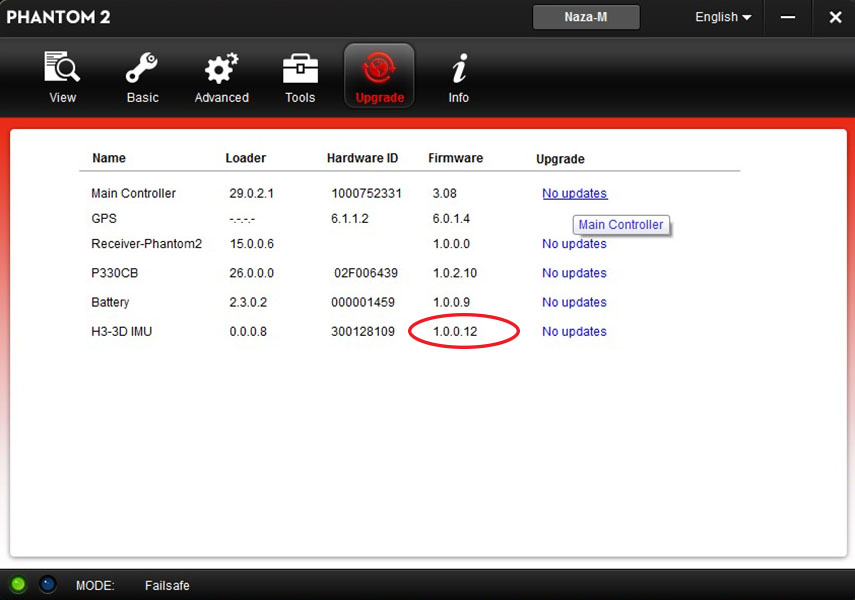The width and height of the screenshot is (855, 600).
Task: Click P330CB loader 26.0.0.0
Action: pyautogui.click(x=251, y=273)
